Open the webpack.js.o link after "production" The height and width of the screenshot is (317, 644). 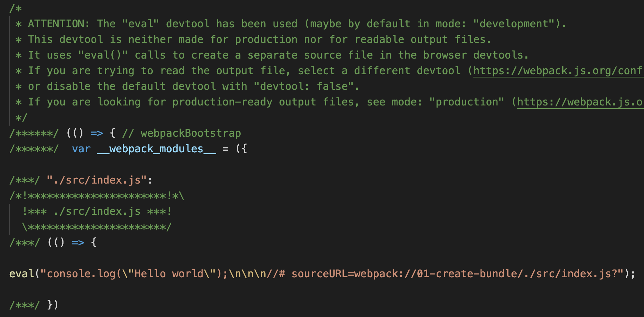point(580,102)
